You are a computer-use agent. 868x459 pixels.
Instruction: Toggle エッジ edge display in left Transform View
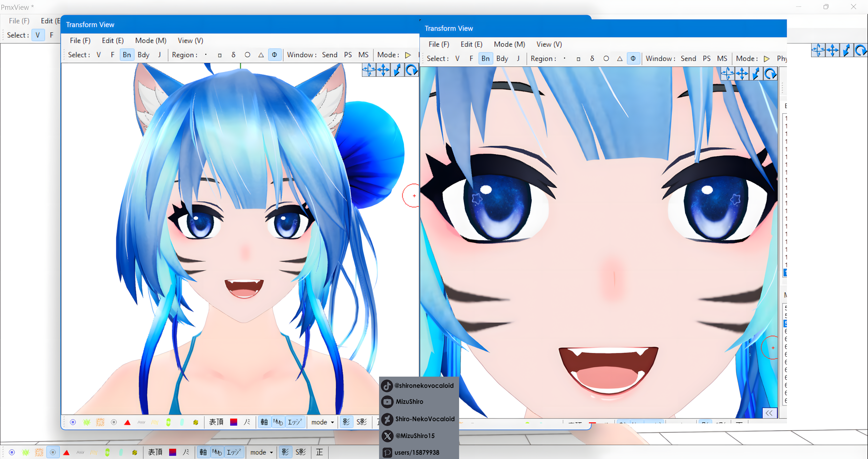coord(295,422)
